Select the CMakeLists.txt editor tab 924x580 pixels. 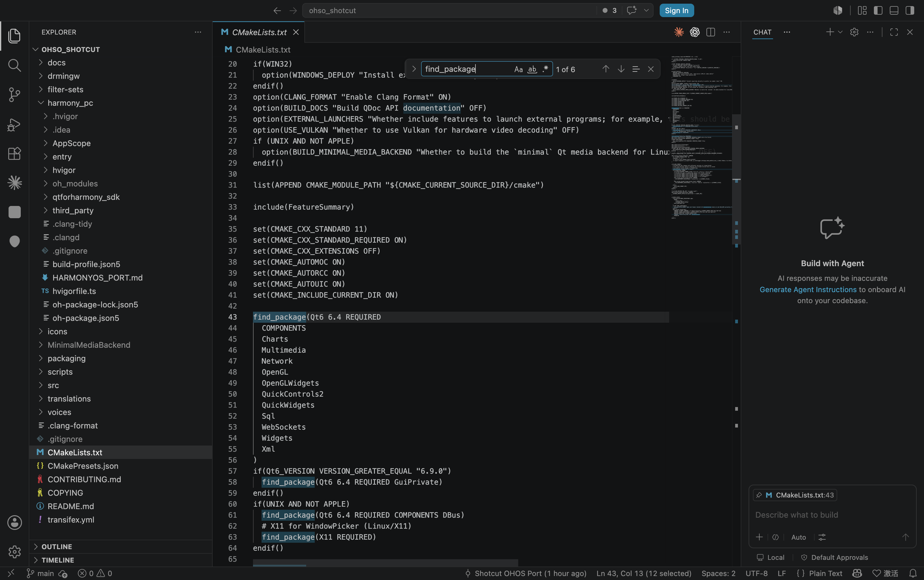(x=259, y=32)
